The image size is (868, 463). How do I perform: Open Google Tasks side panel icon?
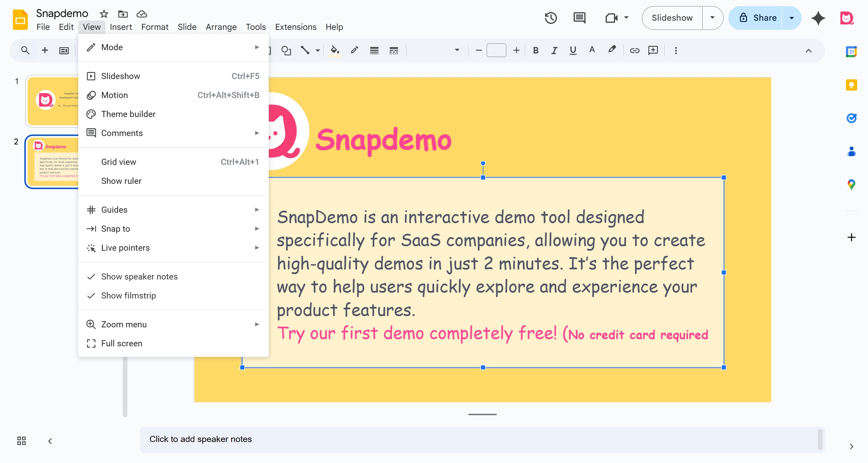[x=851, y=118]
